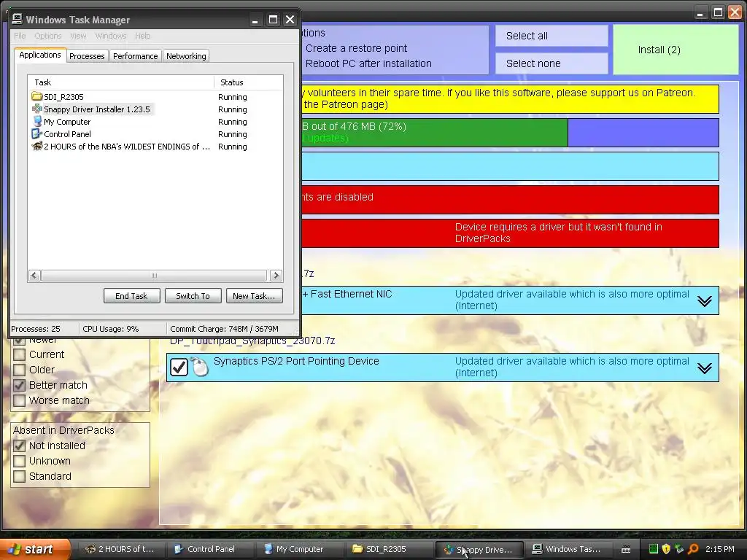Select the Control Panel task icon

(x=36, y=134)
